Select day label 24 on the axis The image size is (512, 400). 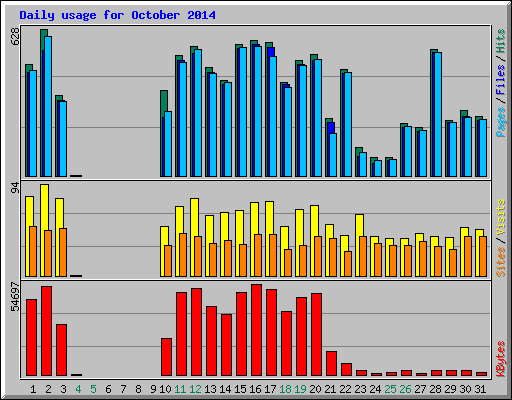(375, 389)
